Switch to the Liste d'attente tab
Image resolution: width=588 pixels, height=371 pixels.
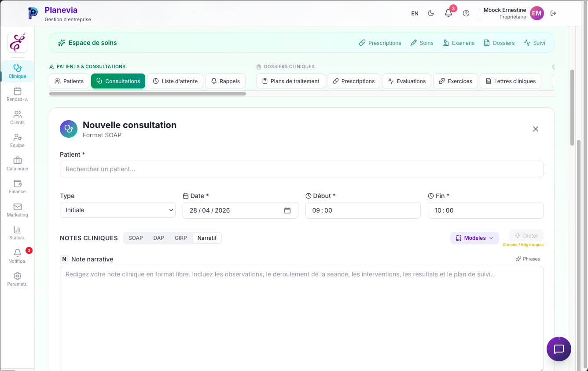click(x=175, y=81)
